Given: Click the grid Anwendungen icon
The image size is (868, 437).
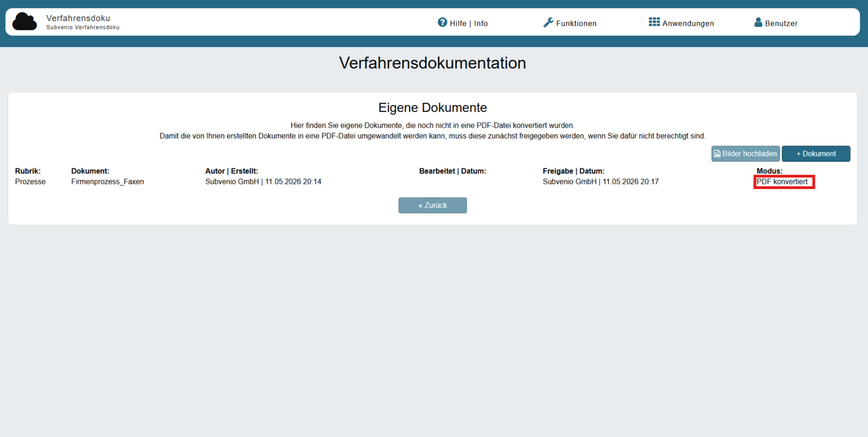Looking at the screenshot, I should (654, 22).
